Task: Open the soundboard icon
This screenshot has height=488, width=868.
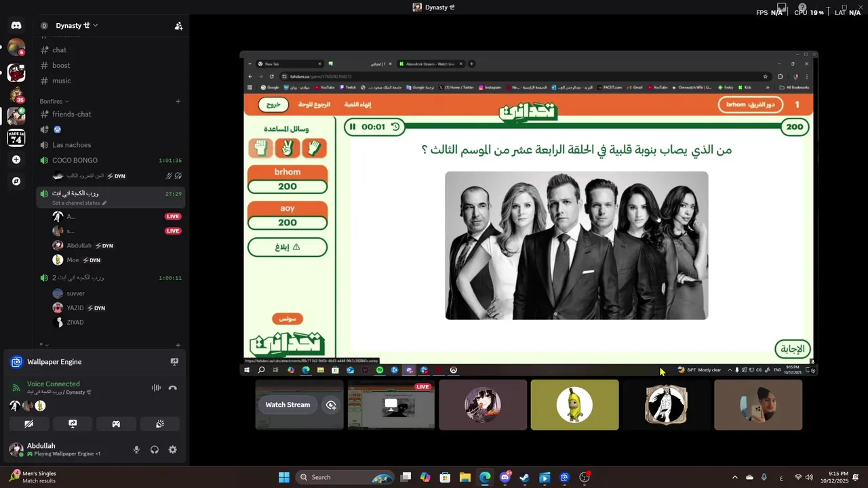Action: click(x=160, y=424)
